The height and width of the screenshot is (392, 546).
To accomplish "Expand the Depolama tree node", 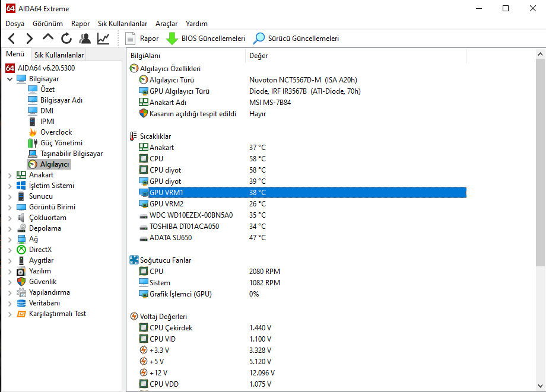I will [9, 229].
